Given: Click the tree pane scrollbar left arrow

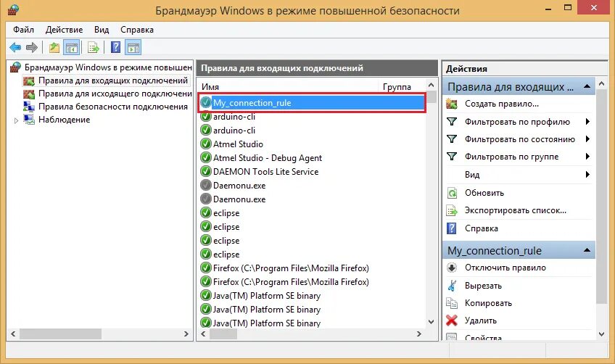Looking at the screenshot, I should (x=13, y=334).
